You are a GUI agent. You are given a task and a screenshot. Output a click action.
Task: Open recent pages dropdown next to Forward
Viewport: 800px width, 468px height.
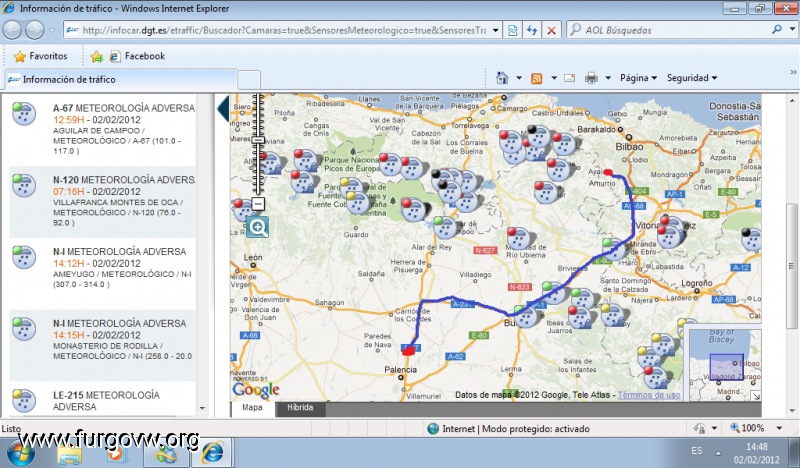pyautogui.click(x=52, y=30)
